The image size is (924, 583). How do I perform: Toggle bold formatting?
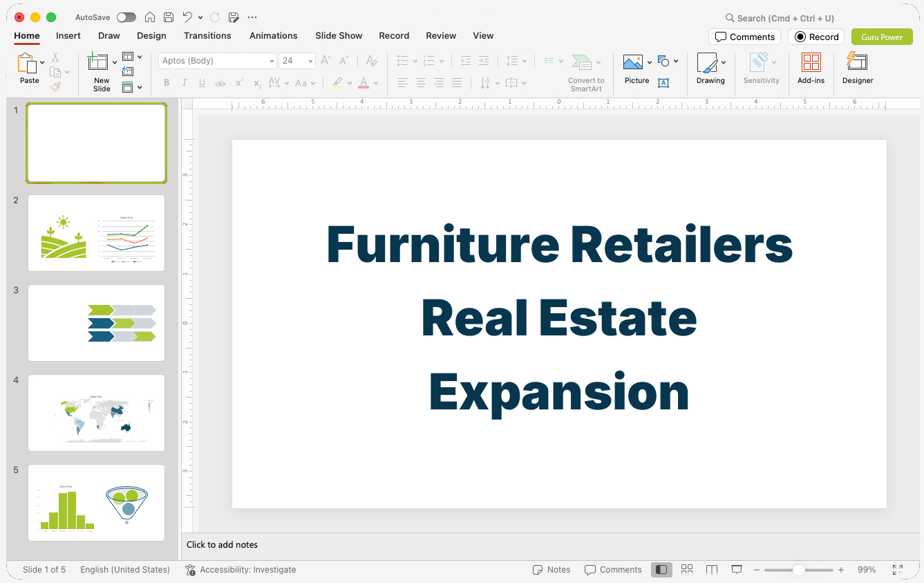[167, 83]
